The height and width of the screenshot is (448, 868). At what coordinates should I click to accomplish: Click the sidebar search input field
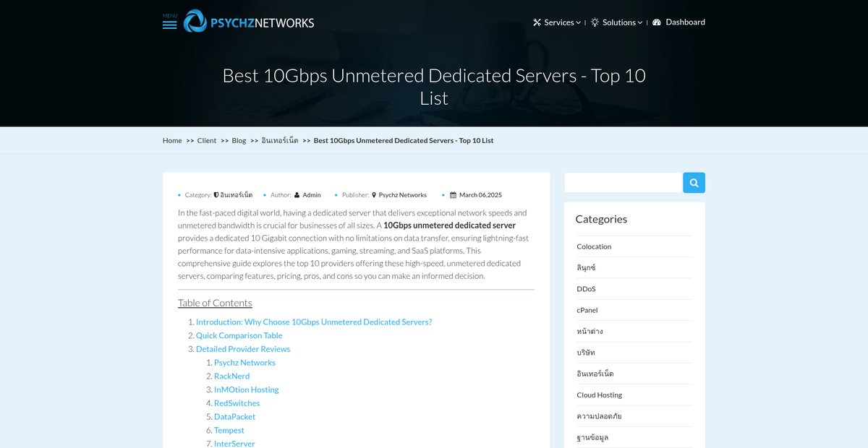624,183
